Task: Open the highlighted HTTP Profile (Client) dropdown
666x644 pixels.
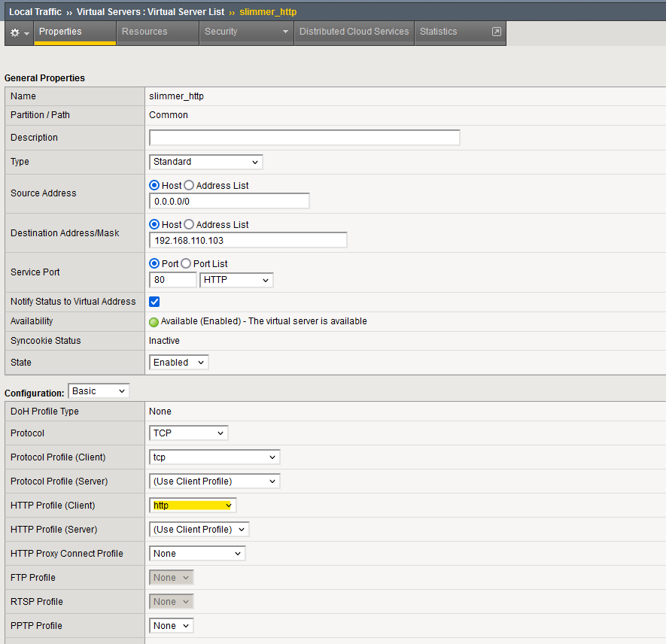Action: (x=193, y=505)
